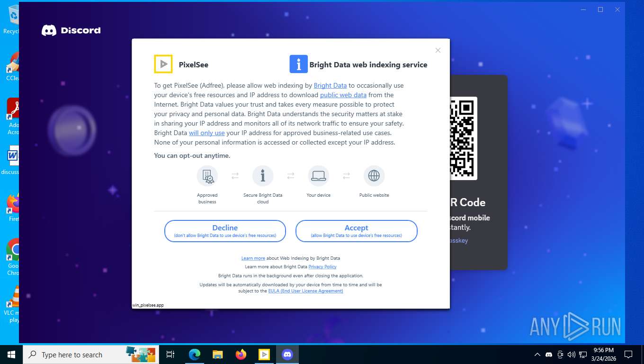Image resolution: width=644 pixels, height=364 pixels.
Task: Open the EULA End User License Agreement
Action: [x=305, y=291]
